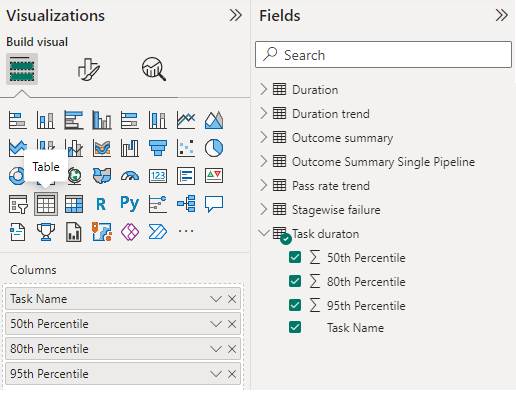Click the Fields search box
516x393 pixels.
pos(383,55)
